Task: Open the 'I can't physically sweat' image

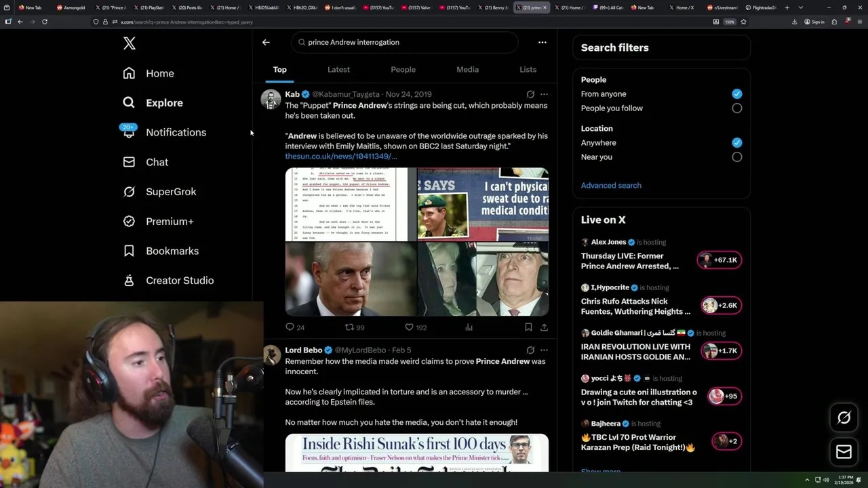Action: click(x=483, y=205)
